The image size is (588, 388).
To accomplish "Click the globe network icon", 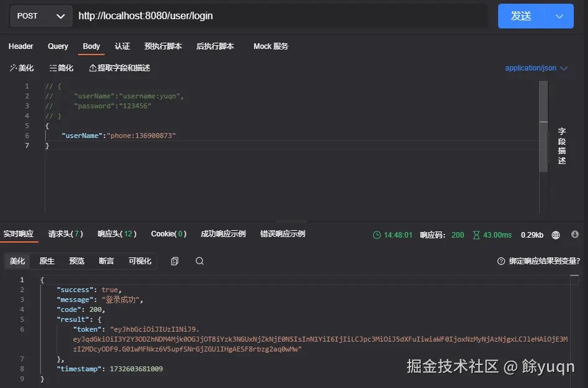I will point(556,235).
